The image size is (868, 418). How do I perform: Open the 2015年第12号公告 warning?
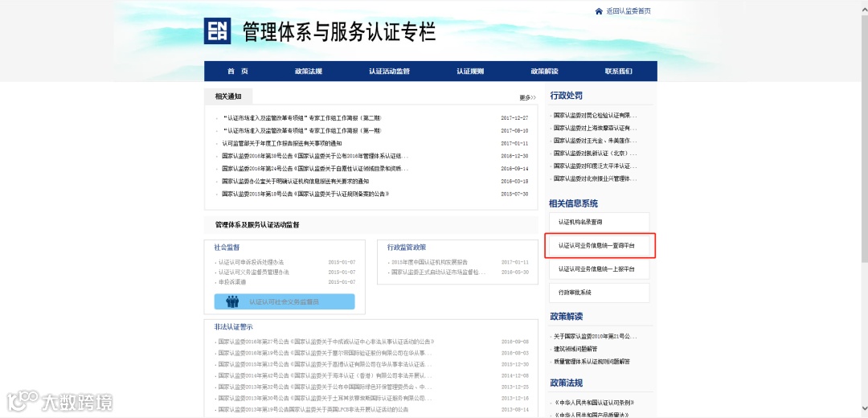click(325, 365)
